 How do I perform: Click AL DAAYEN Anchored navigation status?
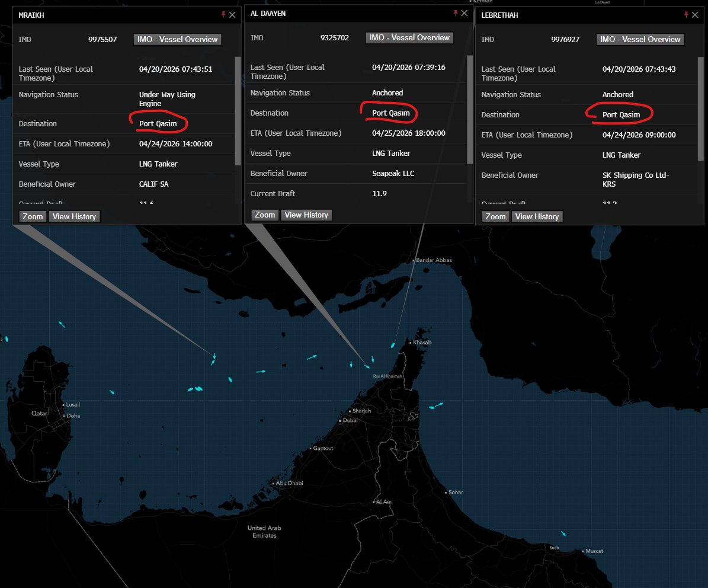(387, 92)
